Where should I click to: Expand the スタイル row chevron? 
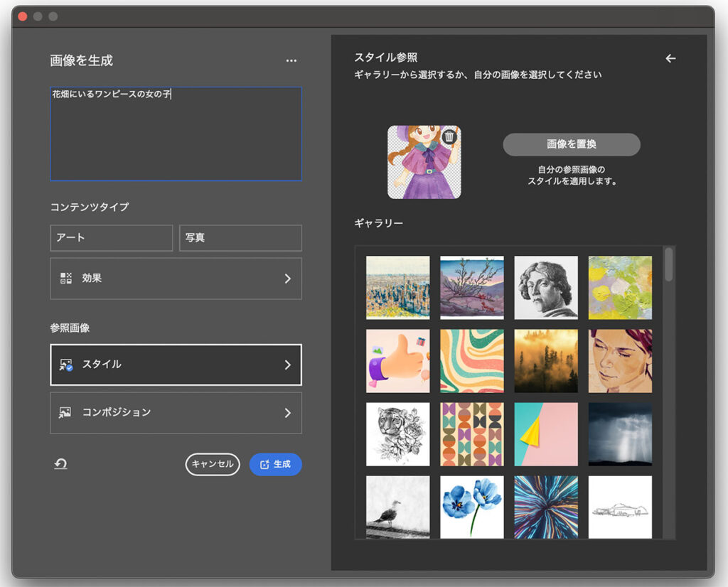click(287, 365)
